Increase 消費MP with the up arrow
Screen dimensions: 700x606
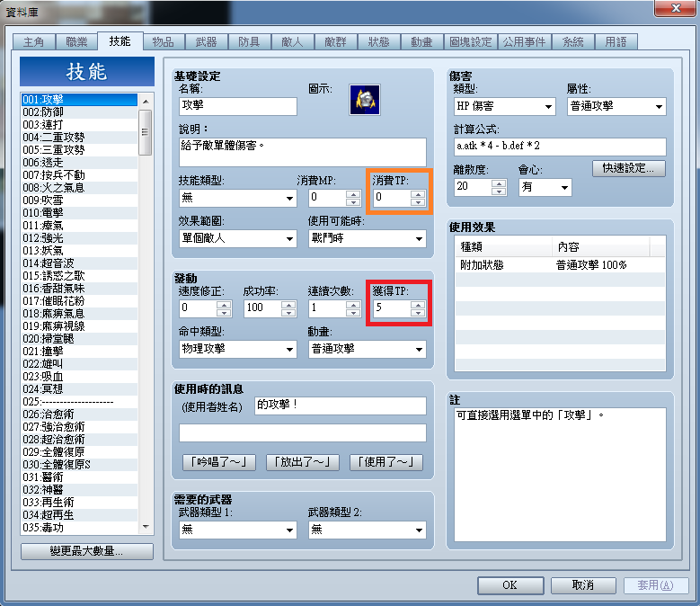(353, 194)
